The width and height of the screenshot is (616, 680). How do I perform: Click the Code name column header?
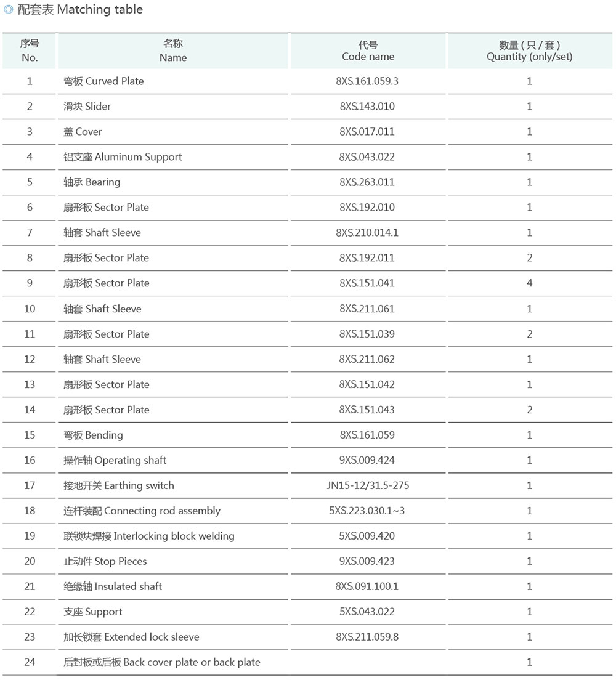pyautogui.click(x=368, y=51)
